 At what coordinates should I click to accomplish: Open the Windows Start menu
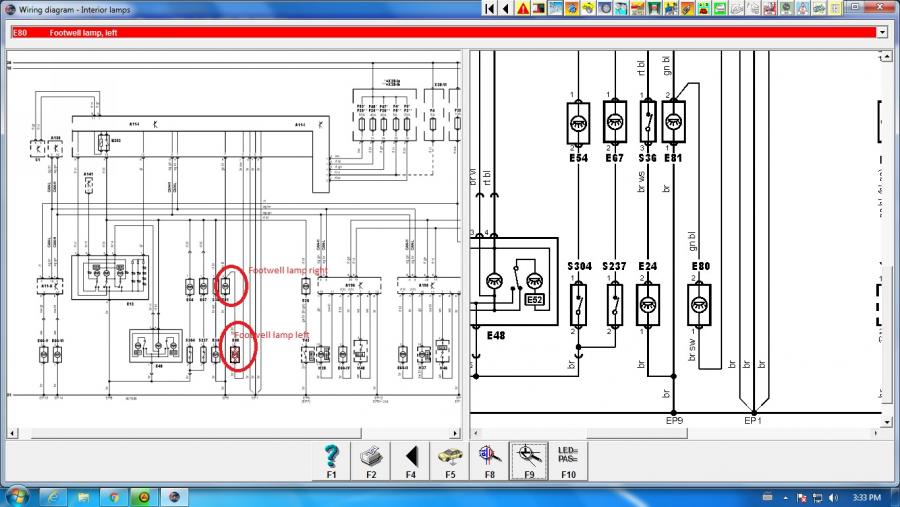coord(16,497)
